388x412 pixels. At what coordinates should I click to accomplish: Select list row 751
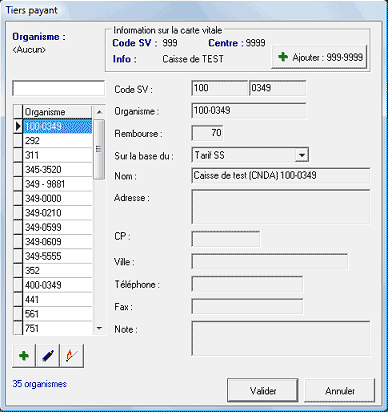pos(57,328)
